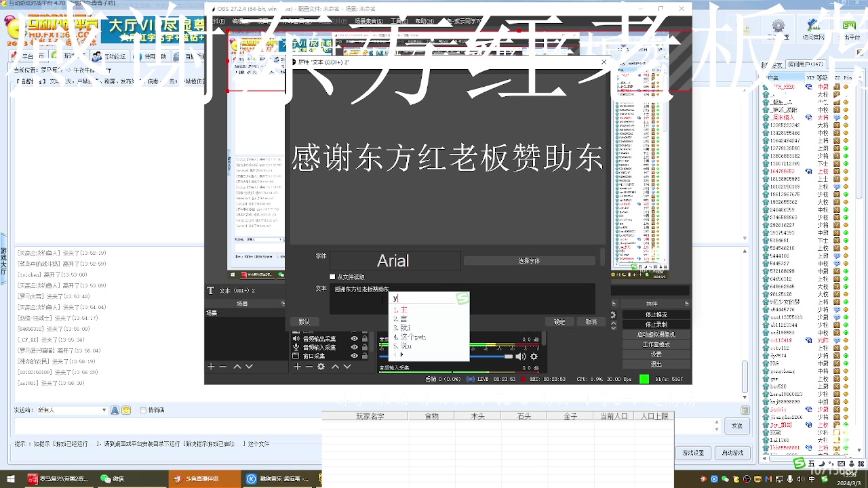Move the selected source up with arrow icon
The height and width of the screenshot is (488, 868).
click(x=335, y=366)
